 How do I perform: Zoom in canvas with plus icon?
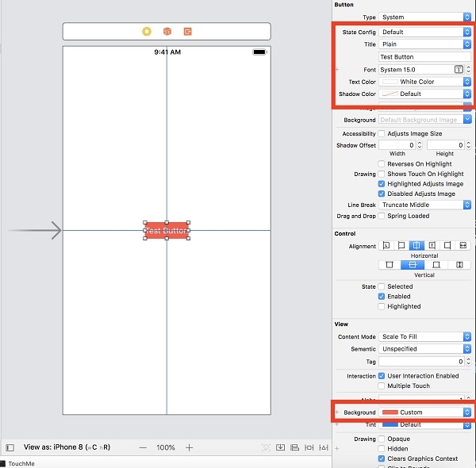pyautogui.click(x=189, y=447)
